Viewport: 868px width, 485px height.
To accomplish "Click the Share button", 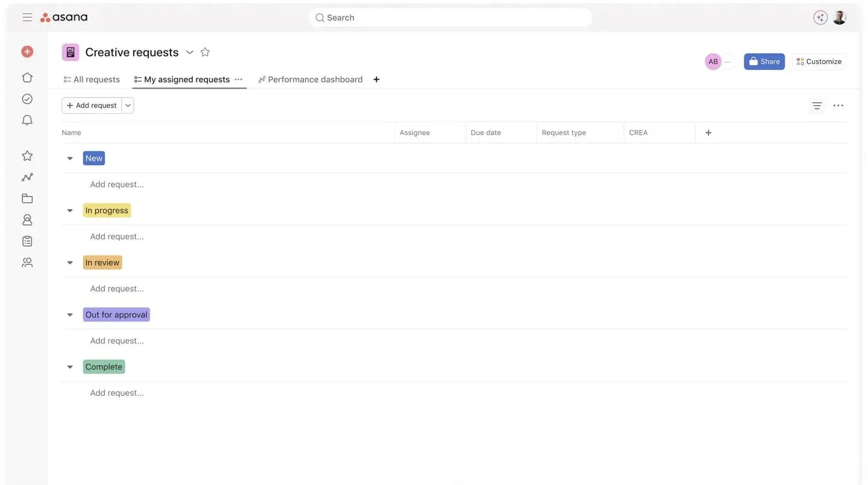I will (x=764, y=61).
